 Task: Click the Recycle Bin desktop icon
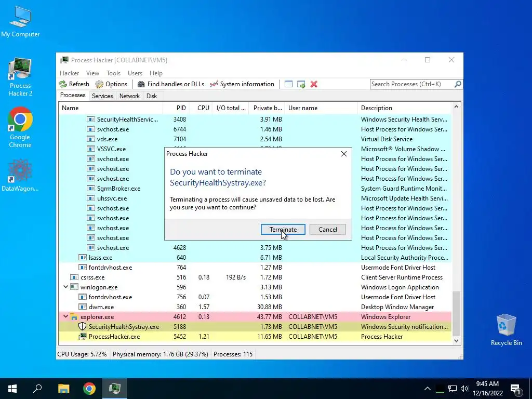506,330
